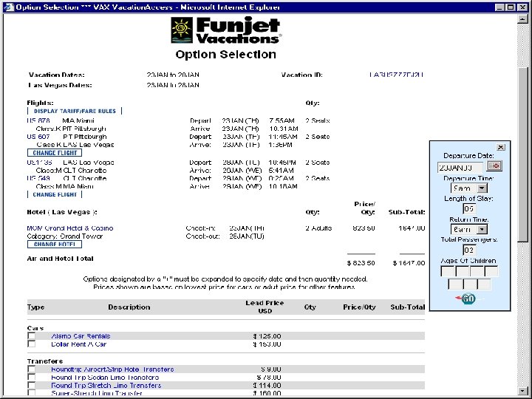Click CHANGE FLIGHT under return flights
This screenshot has width=532, height=399.
(55, 194)
